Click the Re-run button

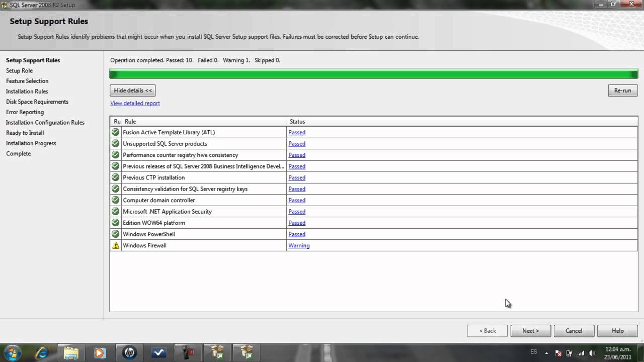tap(623, 90)
